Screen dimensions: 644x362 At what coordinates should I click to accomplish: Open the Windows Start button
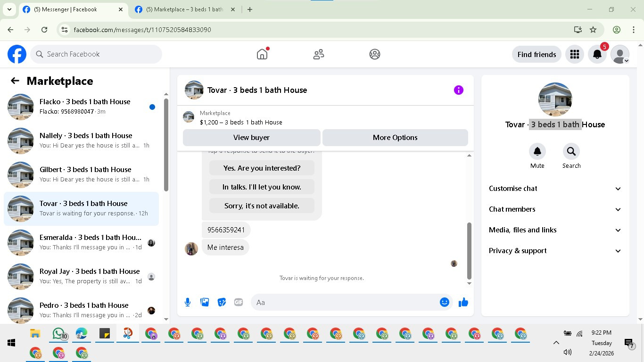pyautogui.click(x=11, y=343)
